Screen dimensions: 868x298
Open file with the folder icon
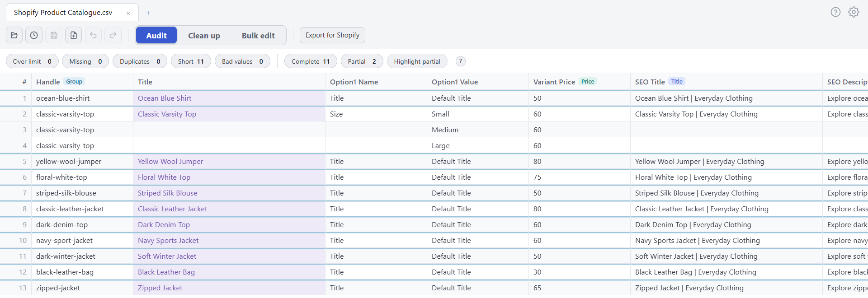(14, 35)
